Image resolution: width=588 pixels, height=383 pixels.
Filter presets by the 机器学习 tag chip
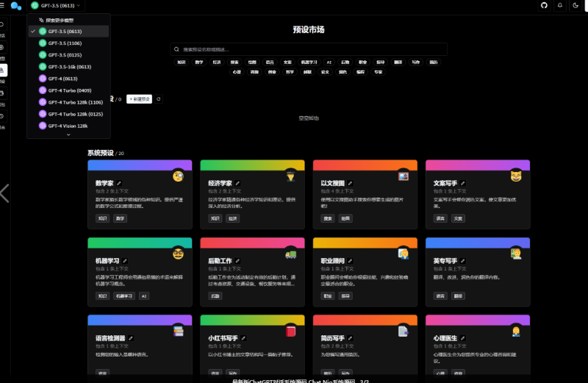click(309, 62)
